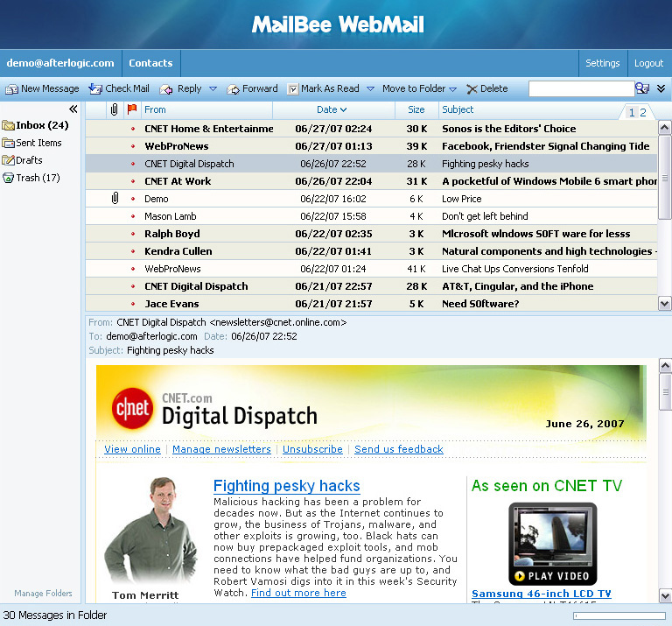This screenshot has height=626, width=672.
Task: Click Tom Merritt's photo
Action: (x=150, y=531)
